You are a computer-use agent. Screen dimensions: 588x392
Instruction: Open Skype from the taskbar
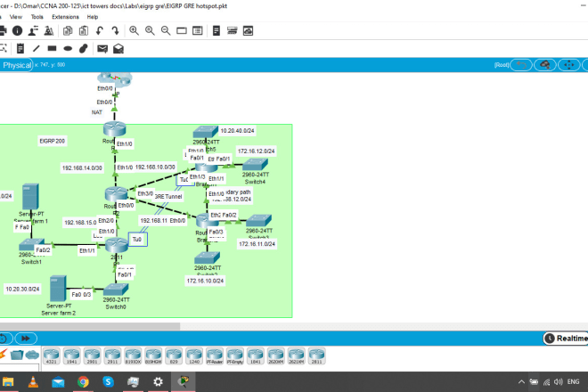pos(108,382)
